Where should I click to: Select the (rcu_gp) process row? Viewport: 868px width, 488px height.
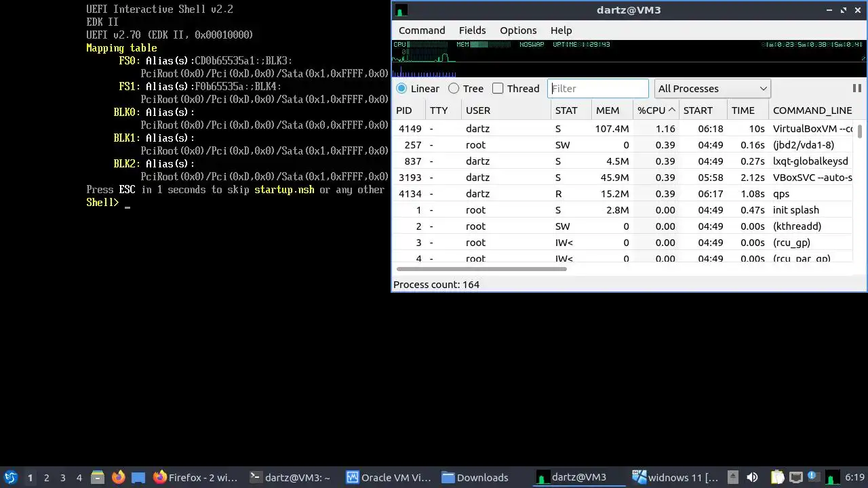tap(623, 243)
